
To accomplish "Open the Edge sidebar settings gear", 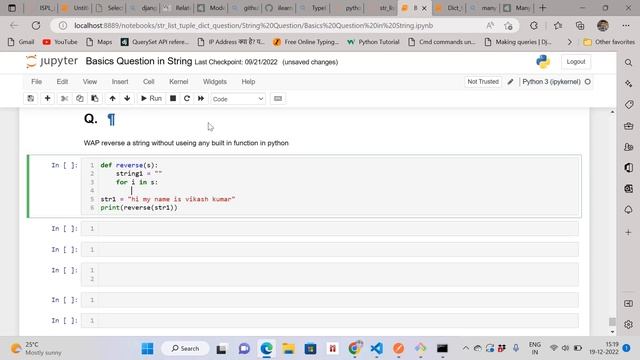I will pyautogui.click(x=629, y=324).
